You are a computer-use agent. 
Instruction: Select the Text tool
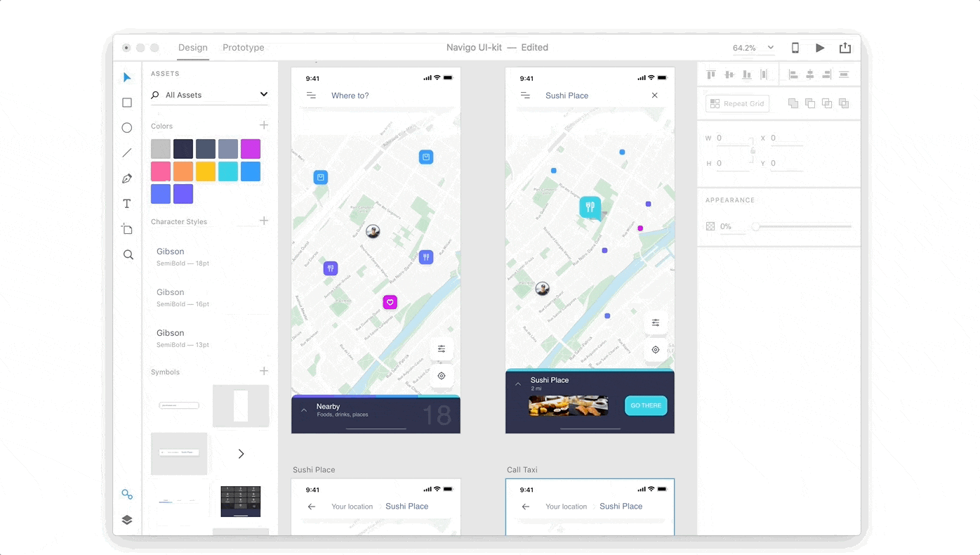pos(127,204)
